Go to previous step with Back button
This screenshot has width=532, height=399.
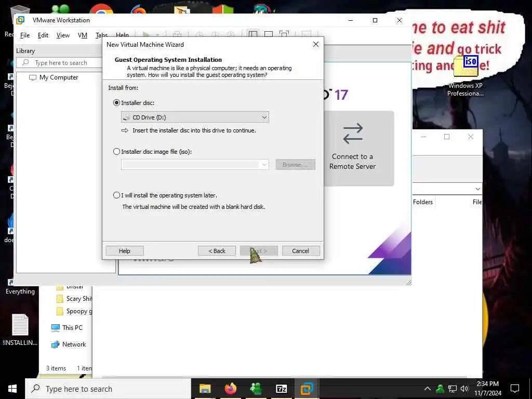point(217,251)
